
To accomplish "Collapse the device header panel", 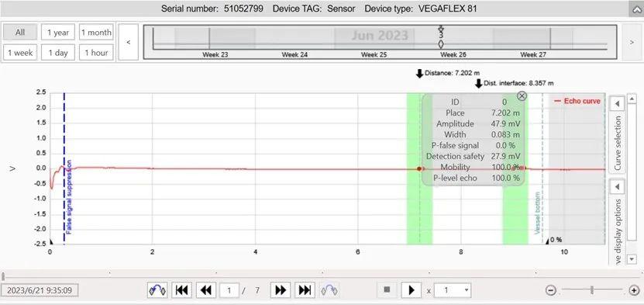I will (635, 9).
